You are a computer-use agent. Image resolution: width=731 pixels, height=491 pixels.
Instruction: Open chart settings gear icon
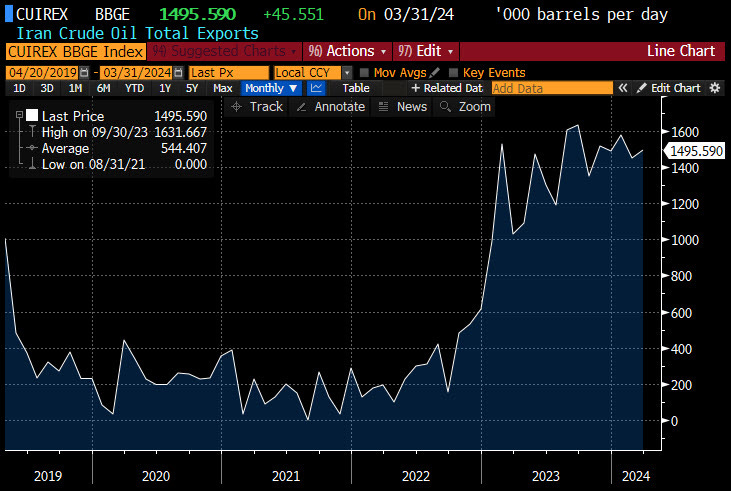click(715, 88)
